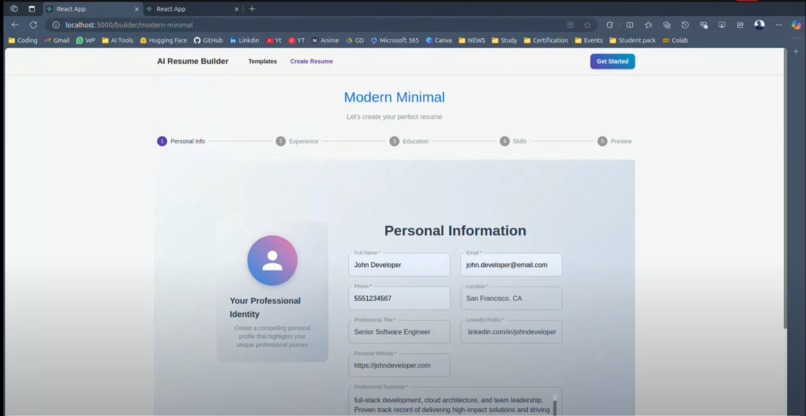The image size is (806, 416).
Task: Switch to the first React App tab
Action: pyautogui.click(x=91, y=9)
